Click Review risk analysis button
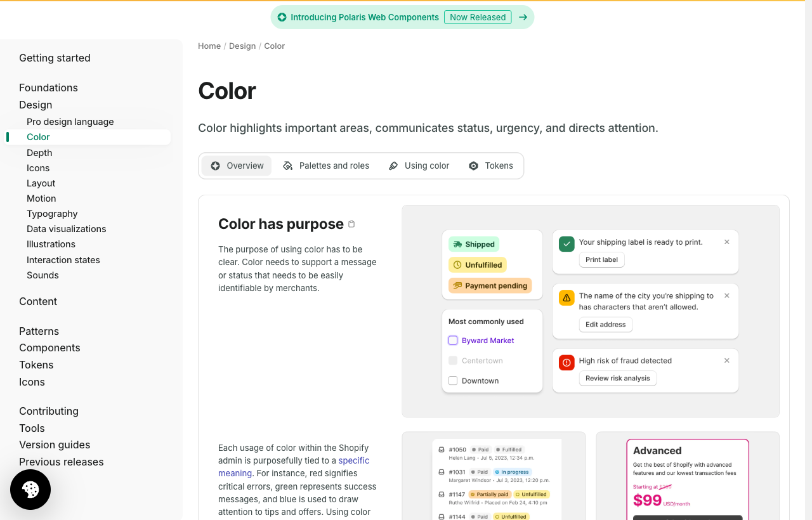This screenshot has width=812, height=520. (x=618, y=378)
